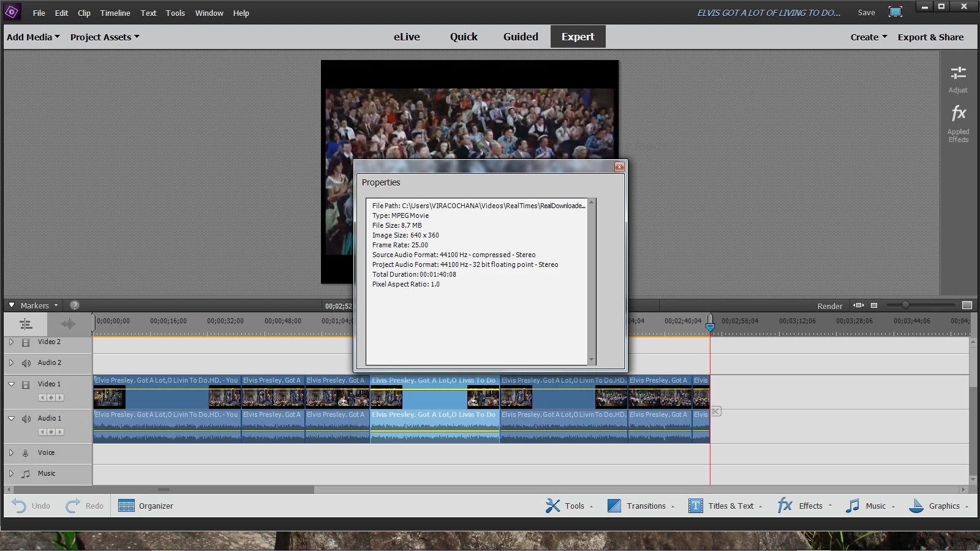Switch to the Quick tab
Viewport: 980px width, 551px height.
464,37
